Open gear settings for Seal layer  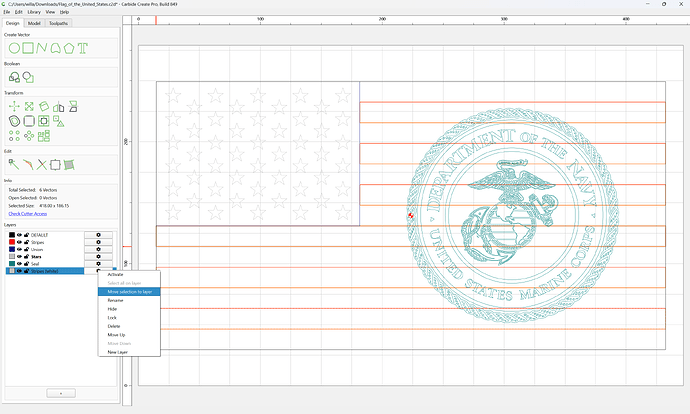[x=98, y=264]
